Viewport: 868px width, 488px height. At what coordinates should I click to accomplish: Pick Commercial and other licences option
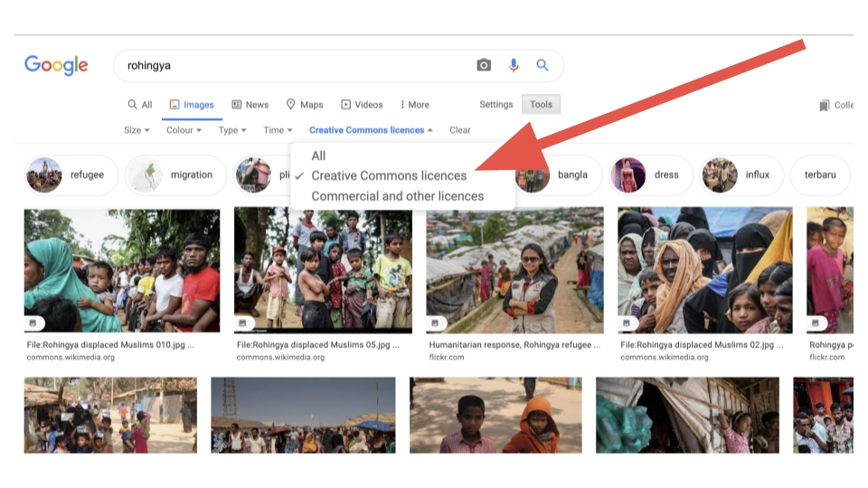[x=397, y=196]
